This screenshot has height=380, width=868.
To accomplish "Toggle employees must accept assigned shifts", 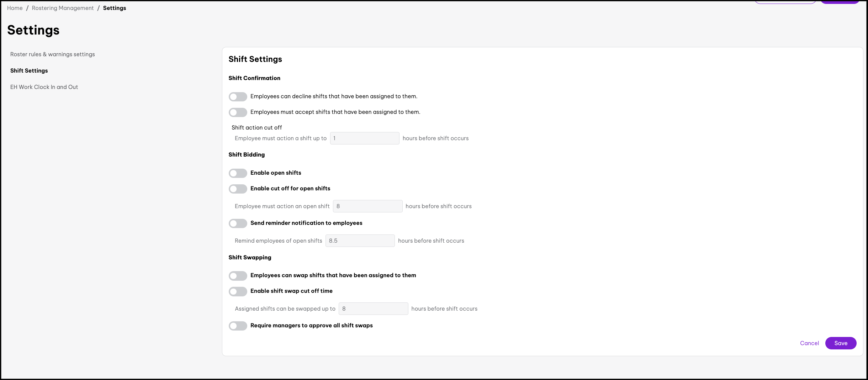I will point(238,112).
